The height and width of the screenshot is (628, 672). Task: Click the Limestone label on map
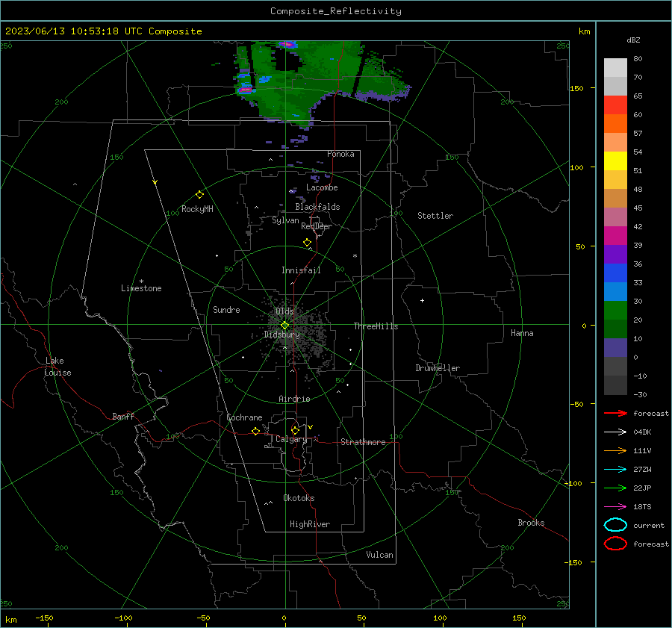click(141, 288)
